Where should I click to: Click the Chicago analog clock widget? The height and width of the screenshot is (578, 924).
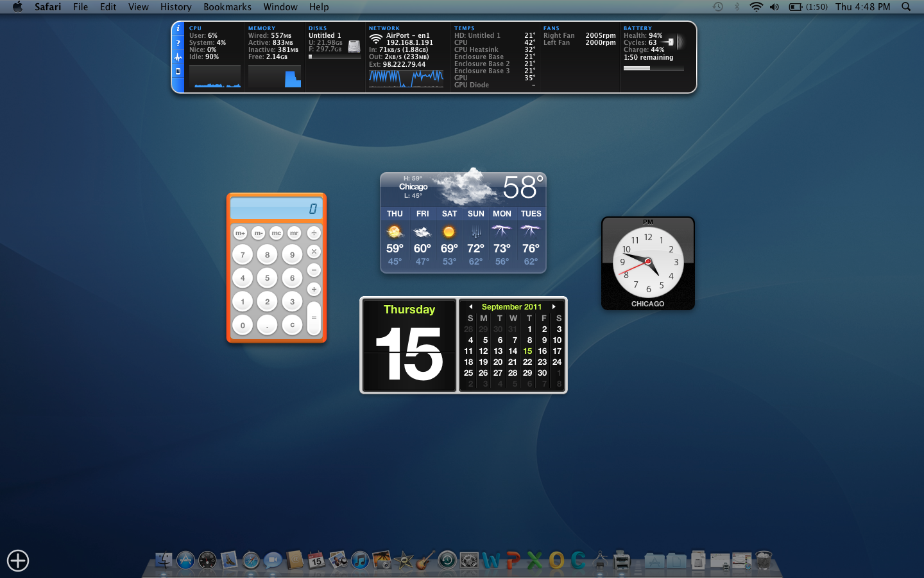point(648,263)
